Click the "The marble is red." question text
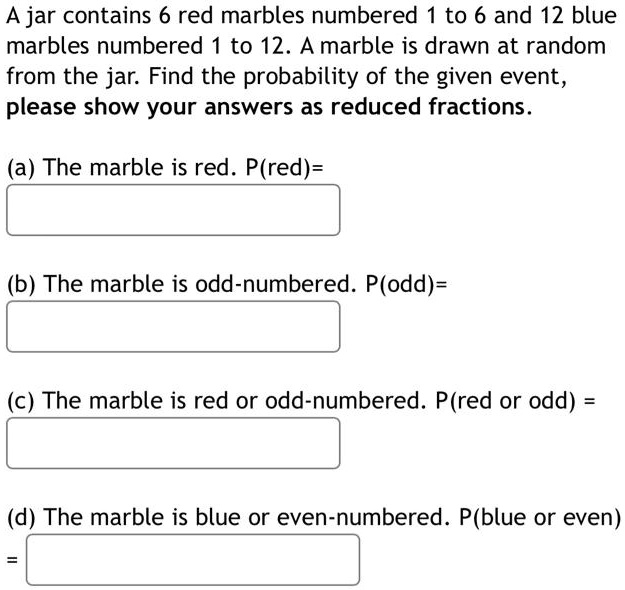The height and width of the screenshot is (590, 625). [138, 167]
